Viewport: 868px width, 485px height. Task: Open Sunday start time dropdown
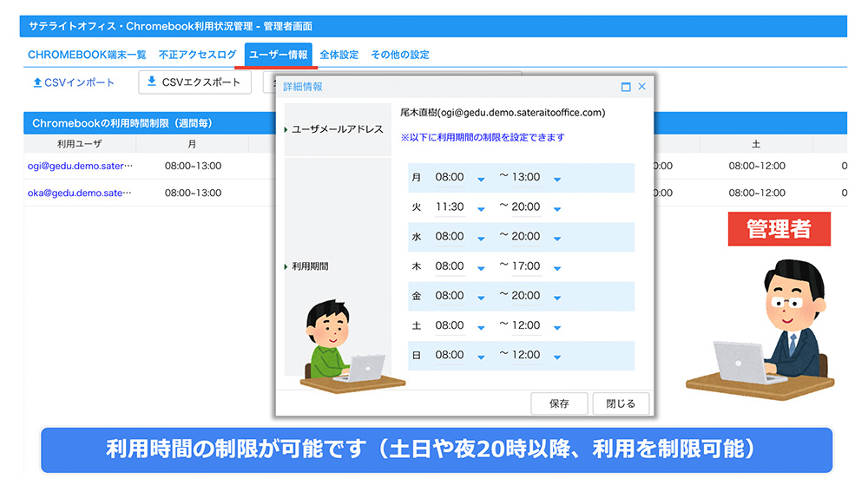click(x=481, y=357)
